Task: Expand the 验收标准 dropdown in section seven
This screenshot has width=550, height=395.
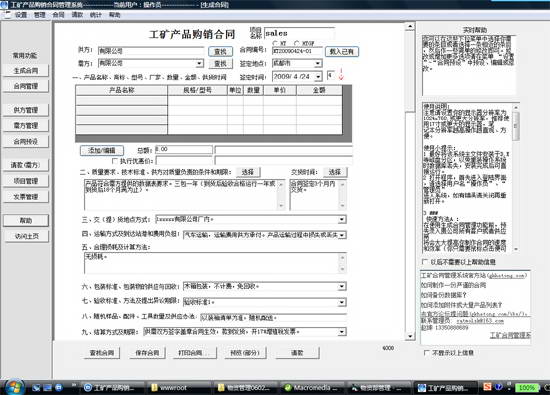Action: tap(342, 302)
